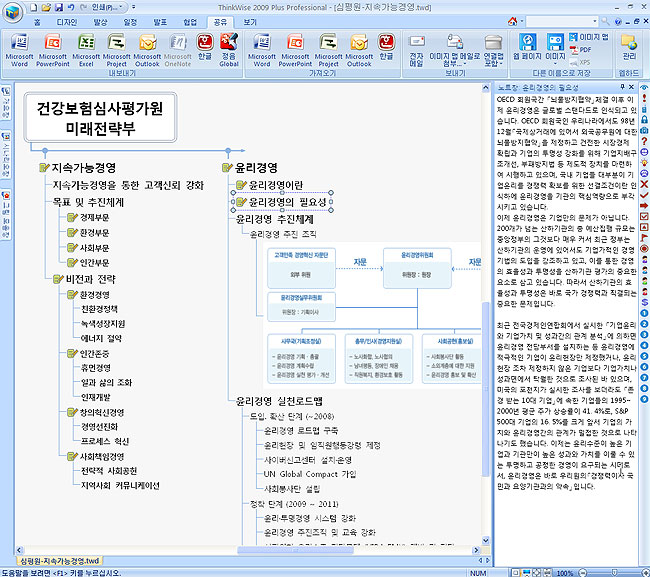Click the red checkmark marker icon in sidebar
650x577 pixels.
pos(644,195)
